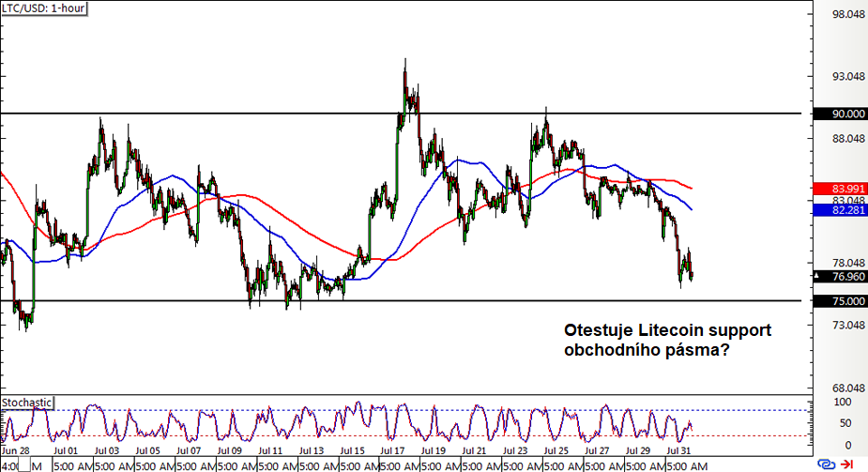Click the Jul 31 date label
This screenshot has width=868, height=472.
[678, 451]
